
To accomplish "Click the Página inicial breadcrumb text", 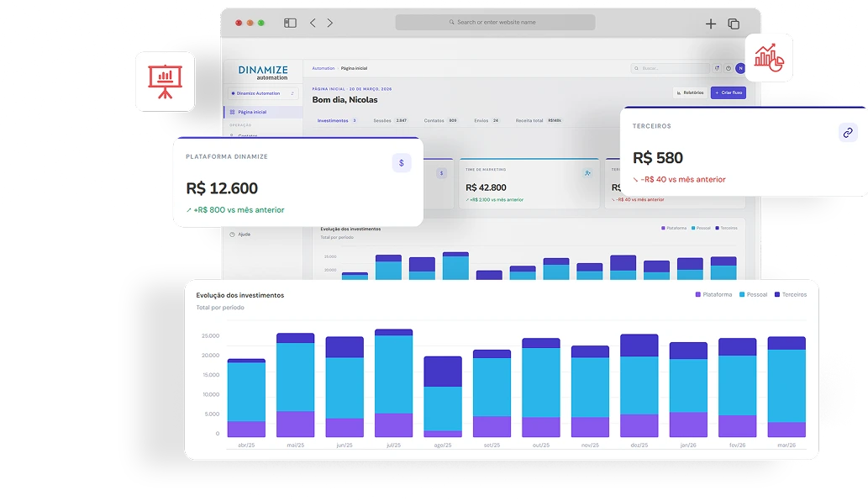I will pos(354,68).
